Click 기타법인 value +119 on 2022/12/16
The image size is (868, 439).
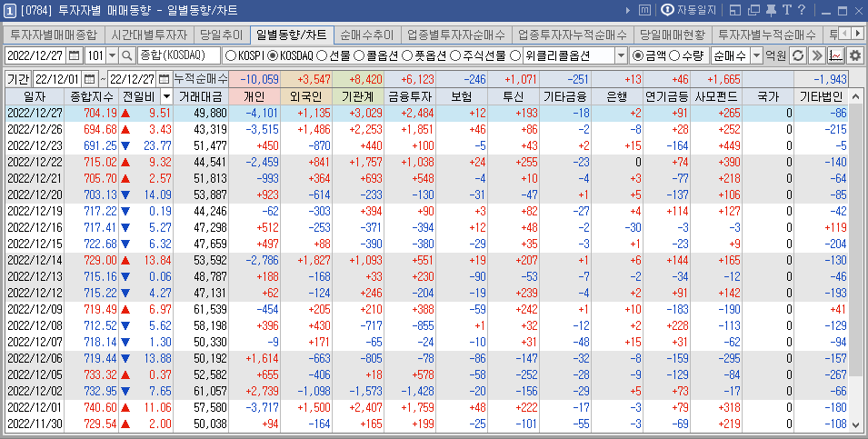[834, 227]
